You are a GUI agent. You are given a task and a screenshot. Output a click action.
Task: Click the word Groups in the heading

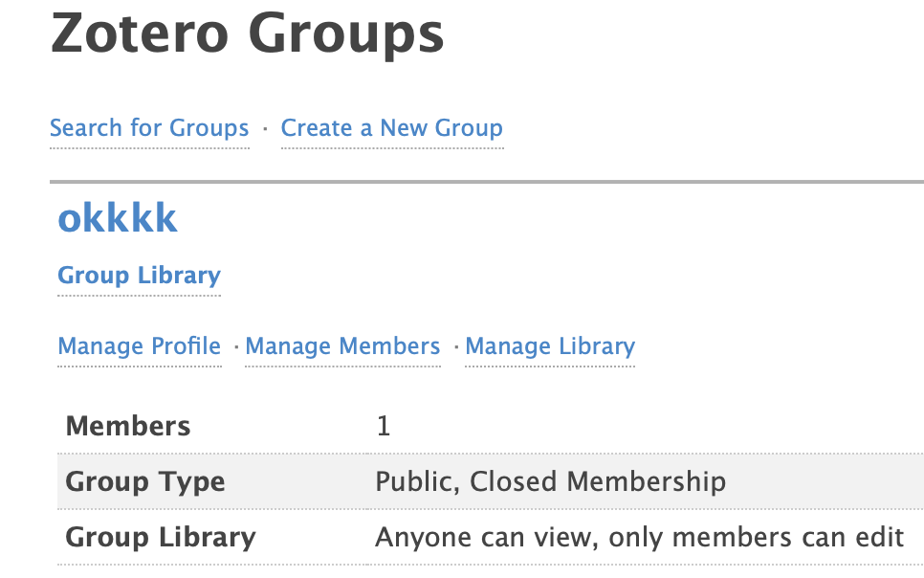[345, 33]
